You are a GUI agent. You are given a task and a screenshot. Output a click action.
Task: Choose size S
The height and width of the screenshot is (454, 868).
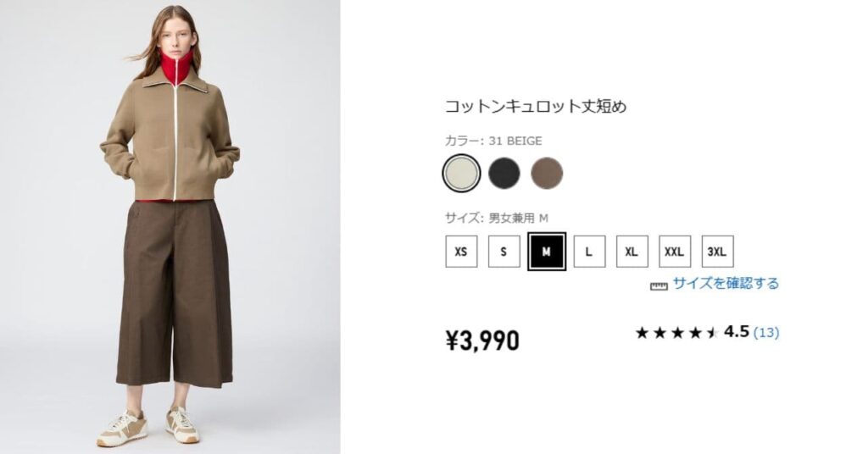(x=504, y=252)
